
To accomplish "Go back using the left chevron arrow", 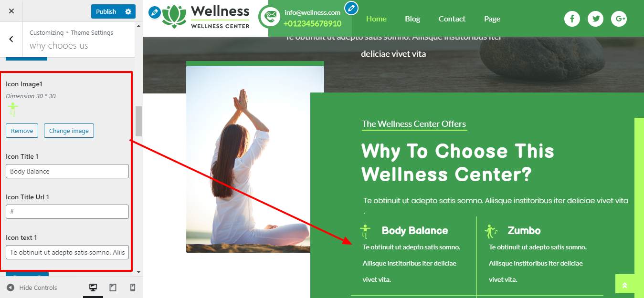I will point(11,39).
